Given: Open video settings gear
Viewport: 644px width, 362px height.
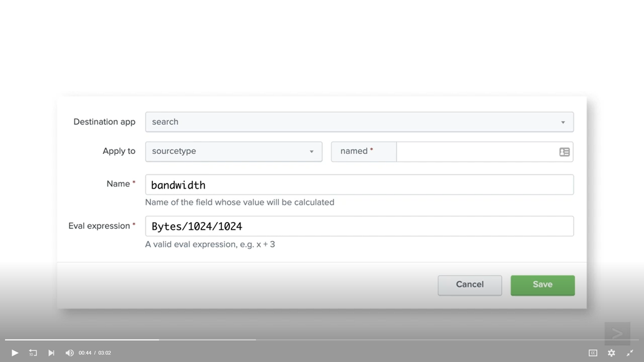Looking at the screenshot, I should (611, 353).
